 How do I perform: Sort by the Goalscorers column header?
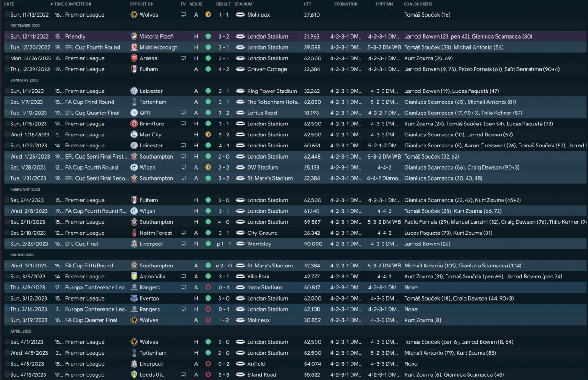(418, 4)
